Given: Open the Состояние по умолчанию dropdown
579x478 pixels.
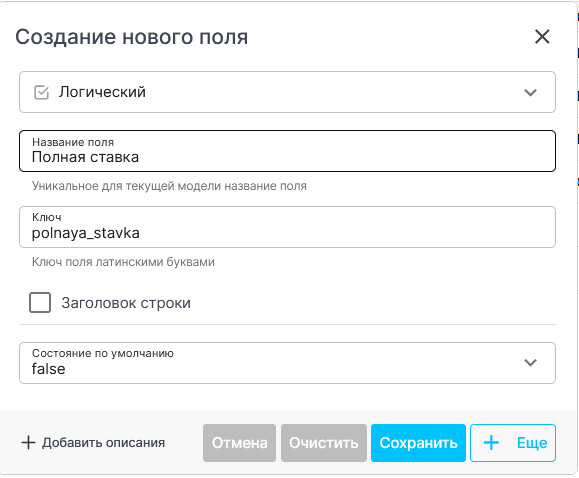Looking at the screenshot, I should (x=287, y=363).
